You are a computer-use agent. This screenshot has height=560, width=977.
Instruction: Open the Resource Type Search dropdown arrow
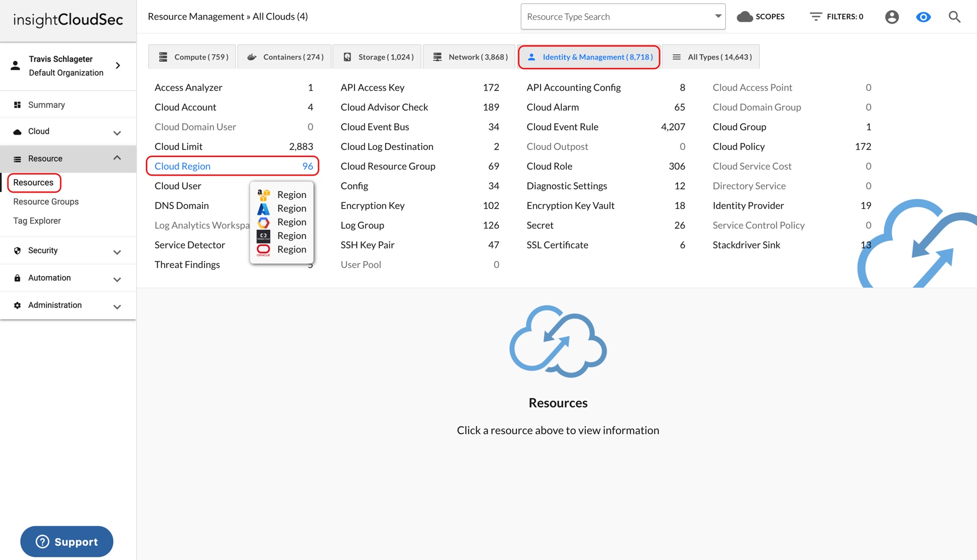coord(718,16)
